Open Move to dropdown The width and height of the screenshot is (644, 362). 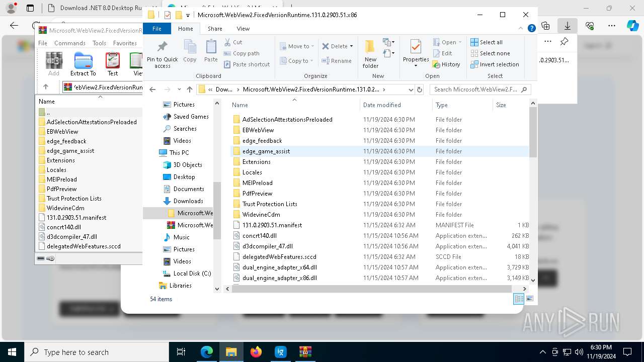pyautogui.click(x=297, y=46)
